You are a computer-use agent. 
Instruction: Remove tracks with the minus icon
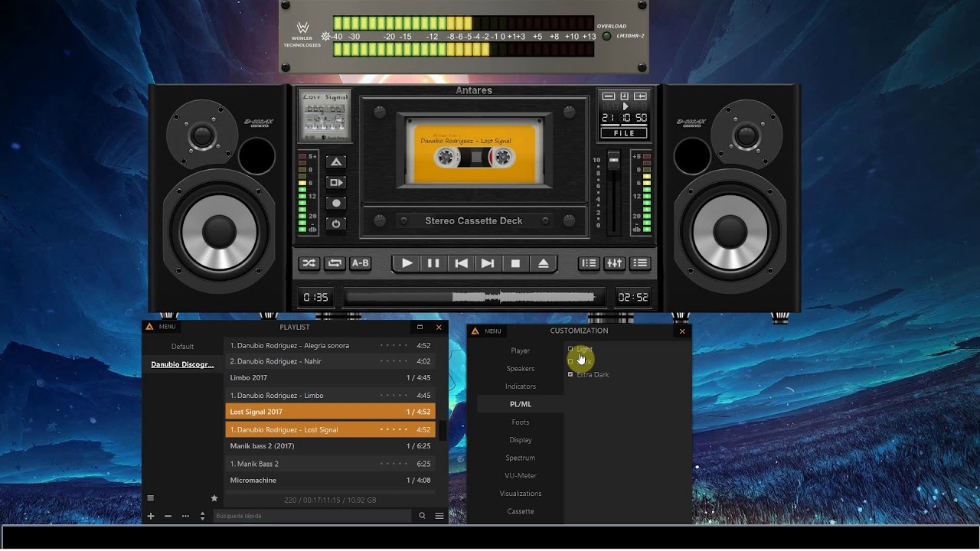pos(168,516)
